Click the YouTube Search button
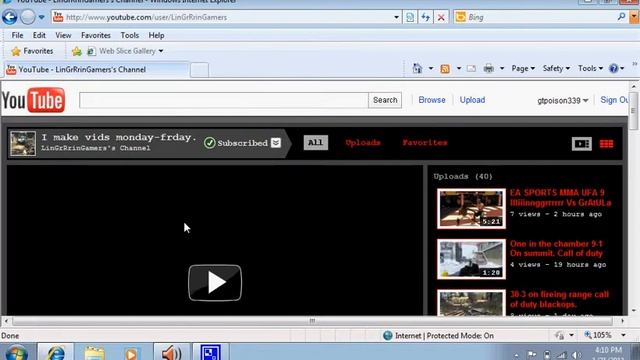 tap(385, 100)
